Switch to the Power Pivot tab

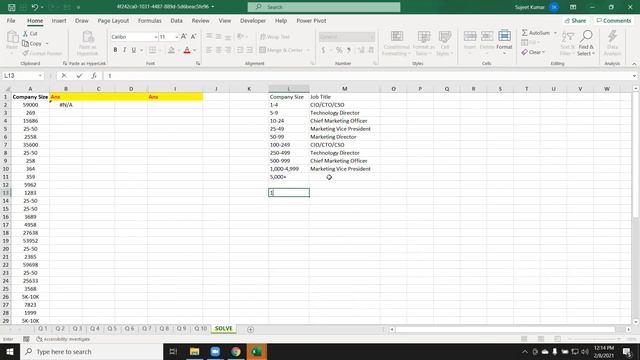pyautogui.click(x=311, y=20)
